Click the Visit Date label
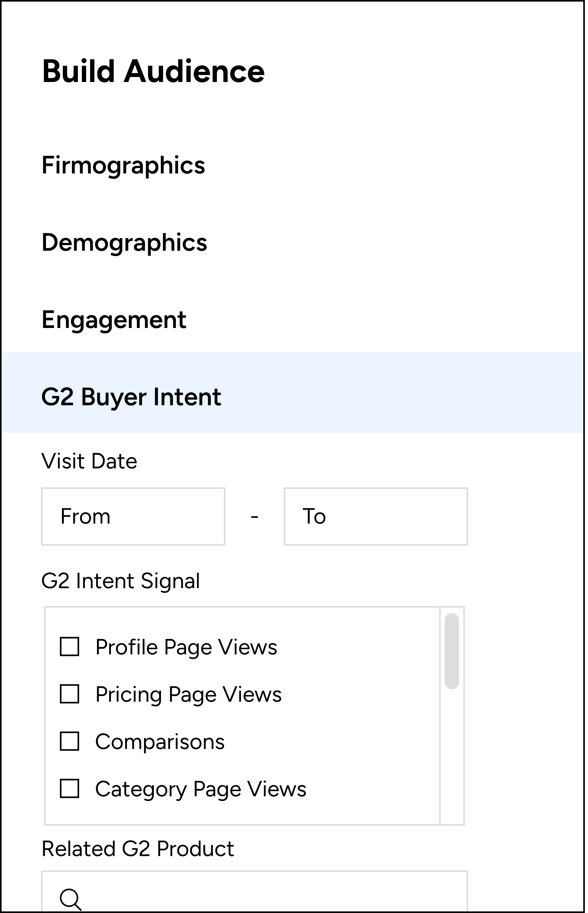This screenshot has height=913, width=588. [x=89, y=461]
